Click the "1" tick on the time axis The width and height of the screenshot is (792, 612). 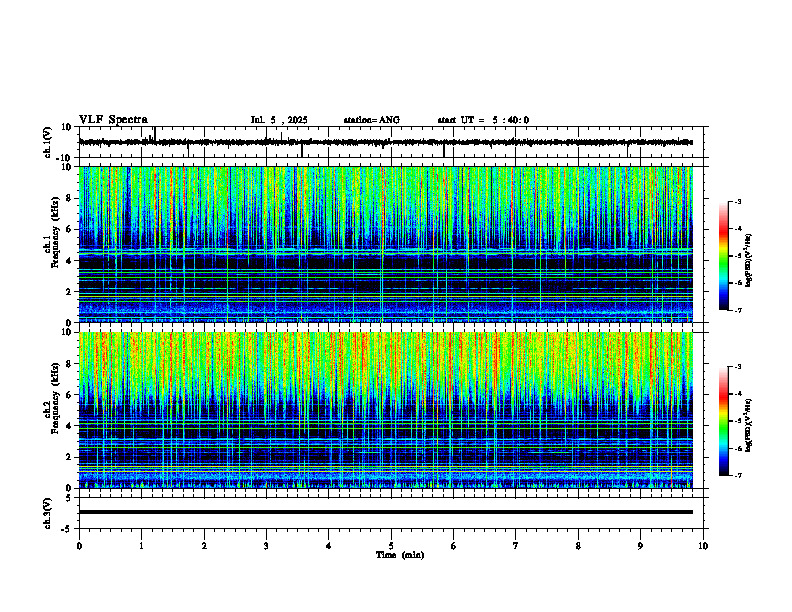pos(141,546)
